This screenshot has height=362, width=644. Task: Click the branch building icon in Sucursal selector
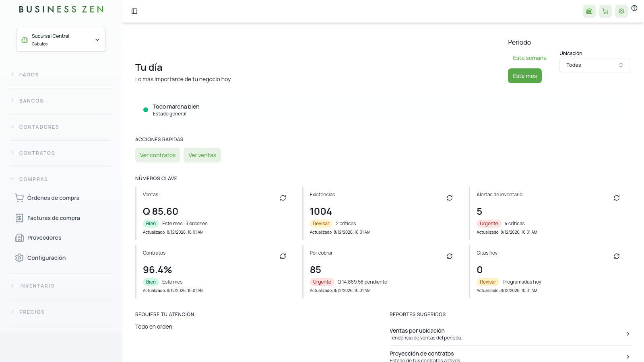click(25, 40)
